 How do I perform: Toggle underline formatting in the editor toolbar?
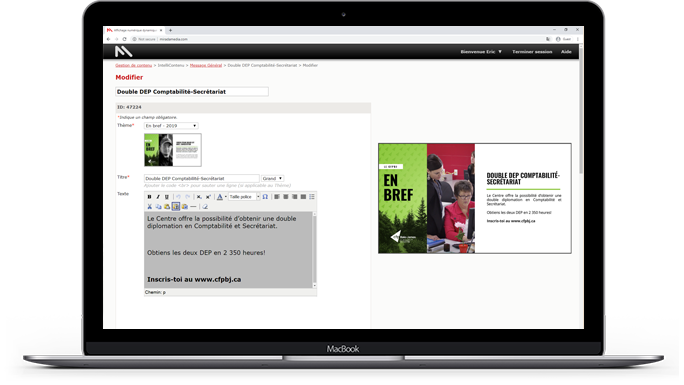point(167,197)
